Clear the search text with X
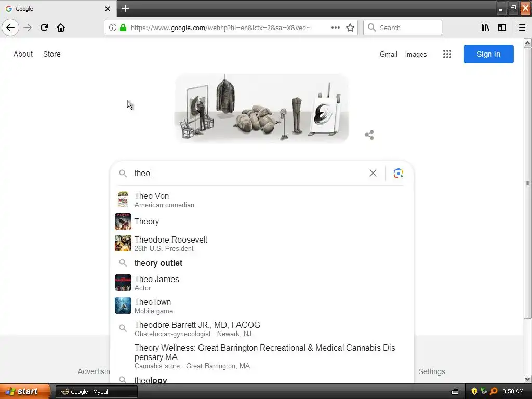 click(373, 173)
